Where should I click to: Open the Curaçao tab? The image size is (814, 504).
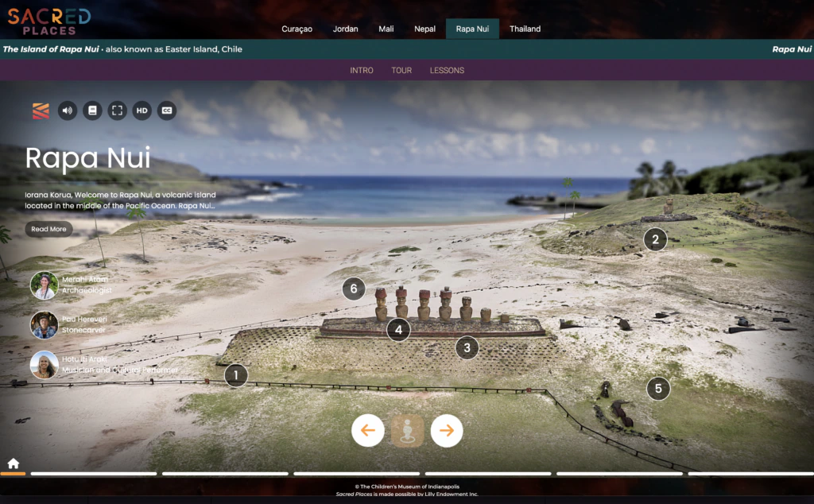point(297,29)
